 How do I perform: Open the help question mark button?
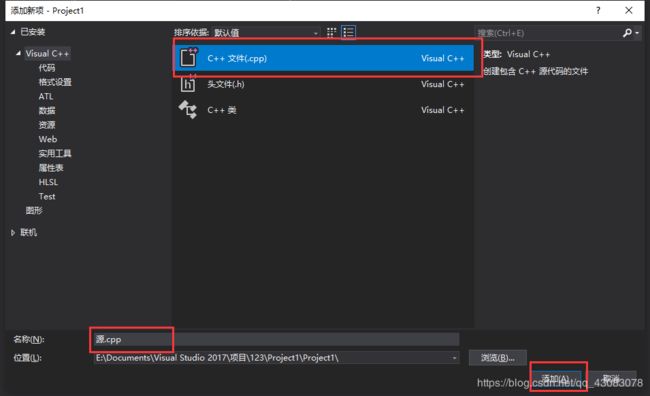(x=598, y=10)
